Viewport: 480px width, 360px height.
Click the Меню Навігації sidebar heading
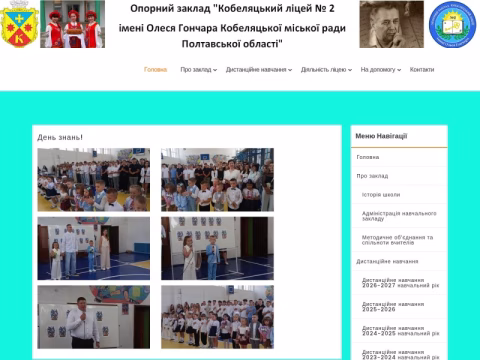click(x=381, y=136)
